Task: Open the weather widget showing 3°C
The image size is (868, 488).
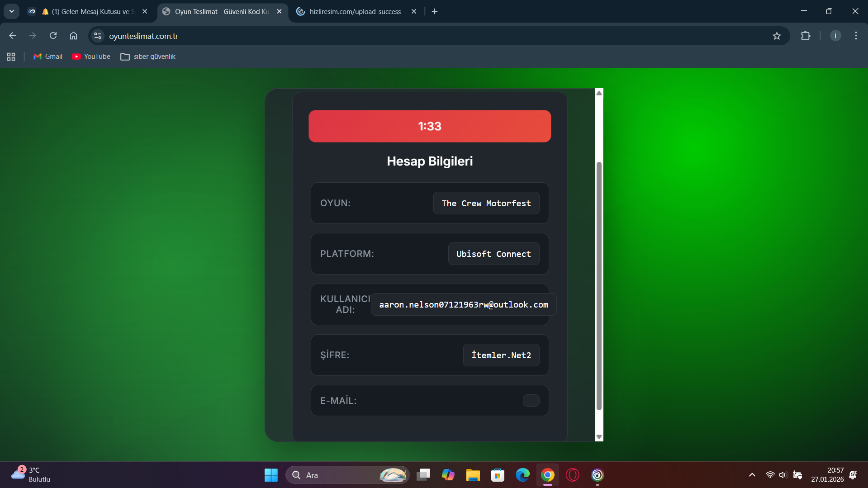Action: tap(31, 475)
